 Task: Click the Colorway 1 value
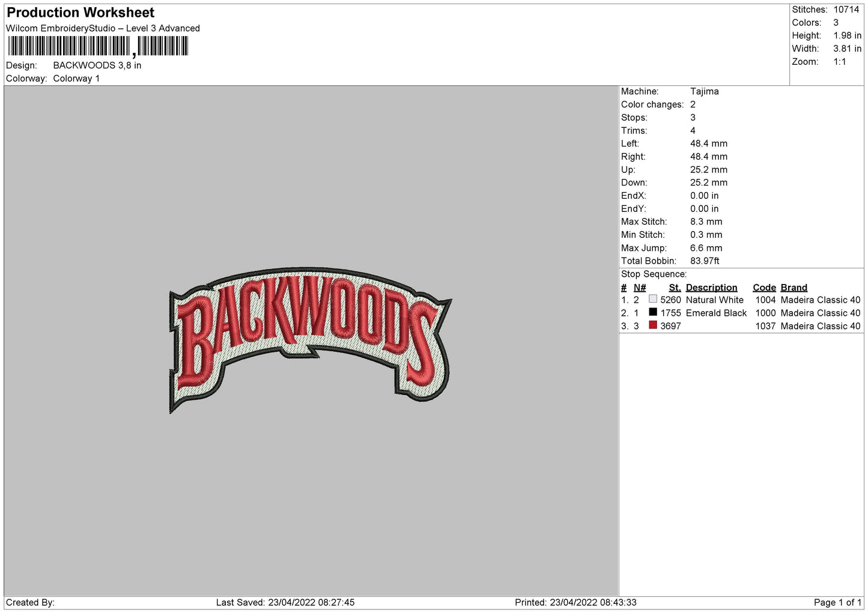coord(76,79)
